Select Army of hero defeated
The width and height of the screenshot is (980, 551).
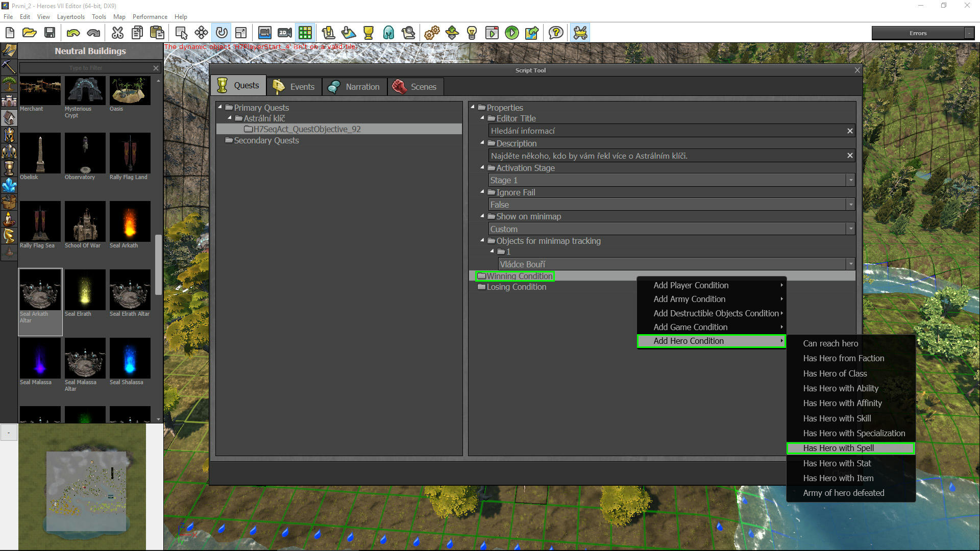coord(850,493)
